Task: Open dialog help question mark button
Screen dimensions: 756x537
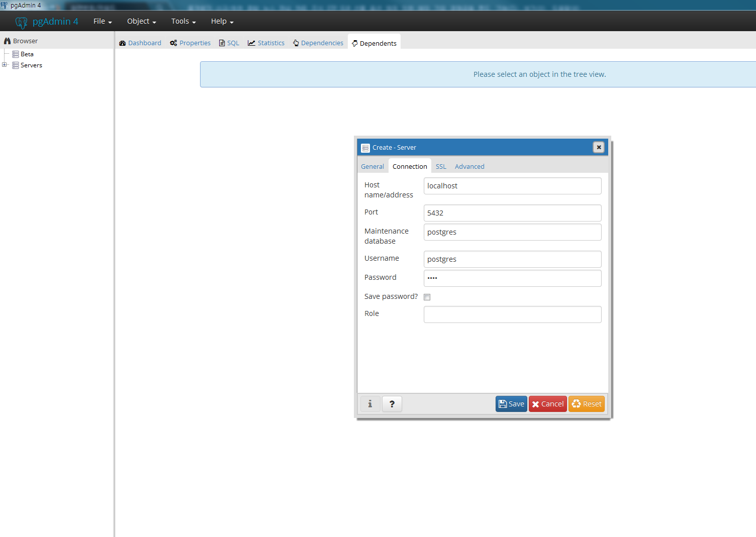Action: pyautogui.click(x=392, y=404)
